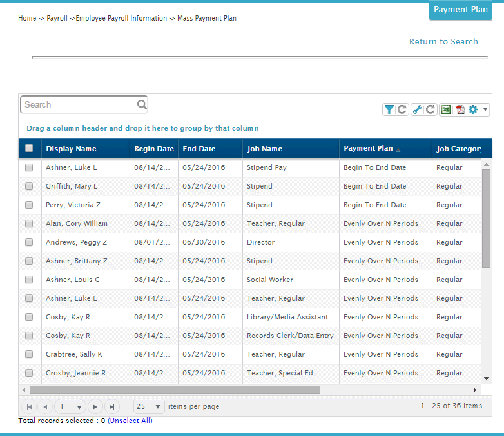The image size is (504, 436).
Task: Sort by Payment Plan column header
Action: (368, 149)
